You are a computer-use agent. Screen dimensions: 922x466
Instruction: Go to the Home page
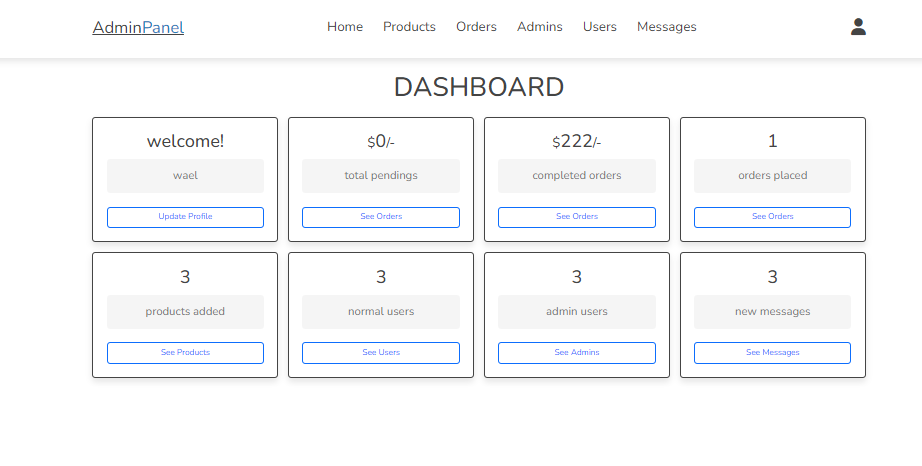345,27
